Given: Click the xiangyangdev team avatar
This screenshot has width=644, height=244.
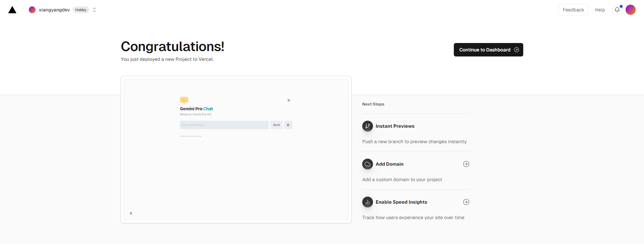Looking at the screenshot, I should 32,10.
